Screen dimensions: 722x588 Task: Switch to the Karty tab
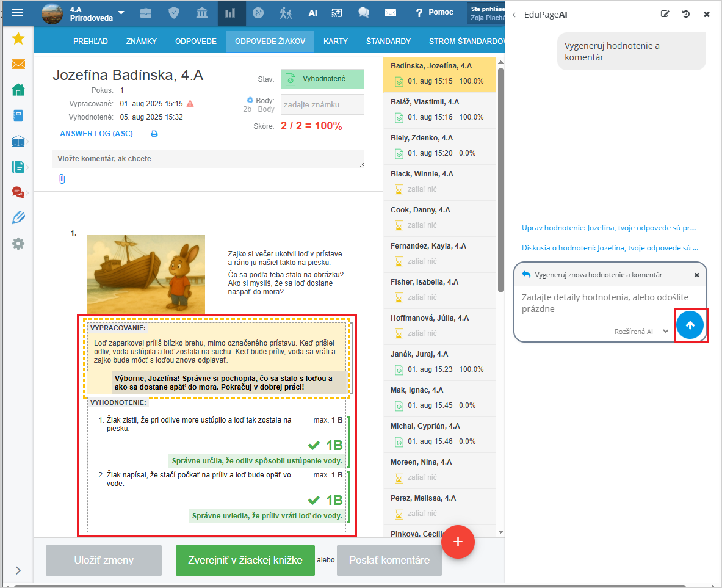336,42
